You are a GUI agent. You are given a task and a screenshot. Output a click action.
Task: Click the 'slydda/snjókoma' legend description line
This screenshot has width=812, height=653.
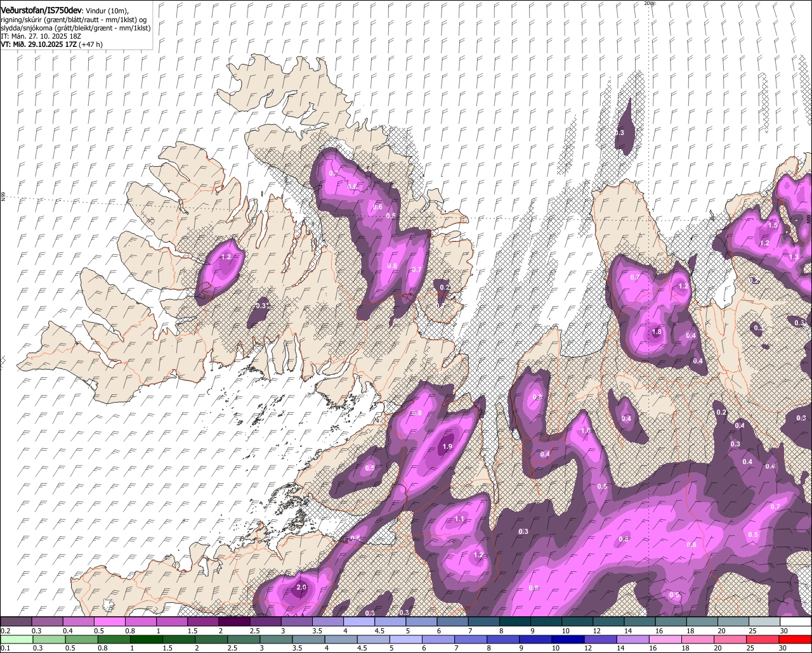[76, 28]
